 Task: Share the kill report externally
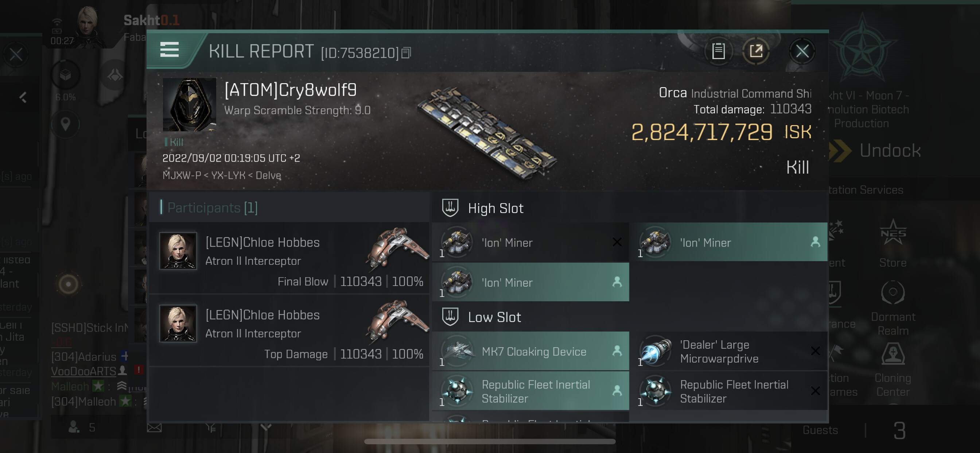tap(756, 51)
